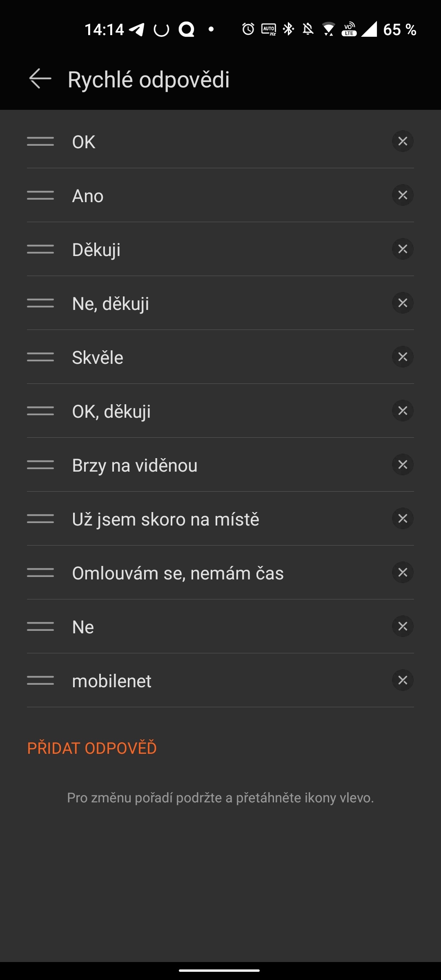This screenshot has height=980, width=441.
Task: Tap "PŘIDAT ODPOVĚĎ" to add a reply
Action: coord(92,748)
